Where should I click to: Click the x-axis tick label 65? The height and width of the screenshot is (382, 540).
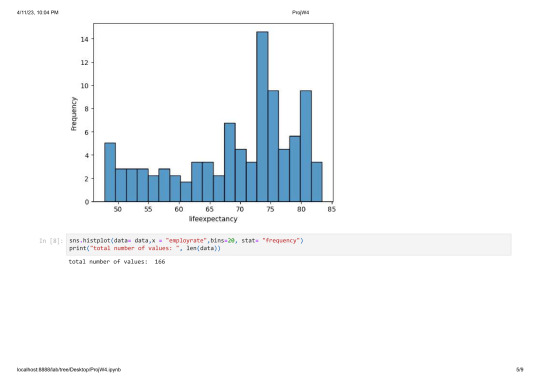coord(209,209)
